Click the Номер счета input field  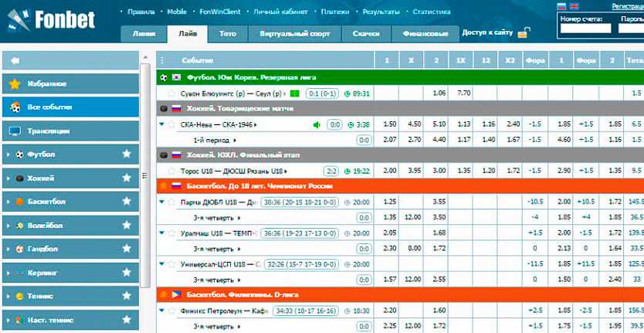(x=584, y=28)
